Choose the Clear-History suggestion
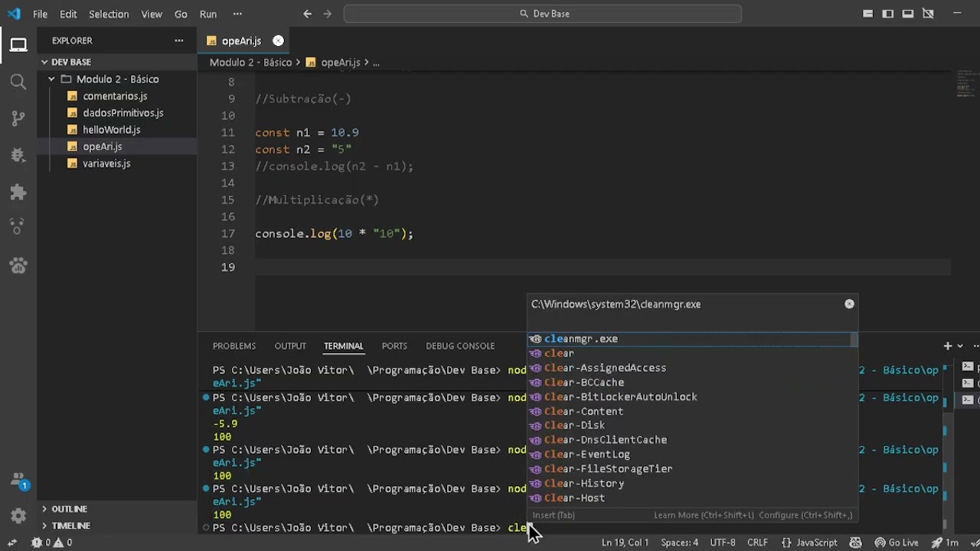The image size is (980, 551). [692, 484]
